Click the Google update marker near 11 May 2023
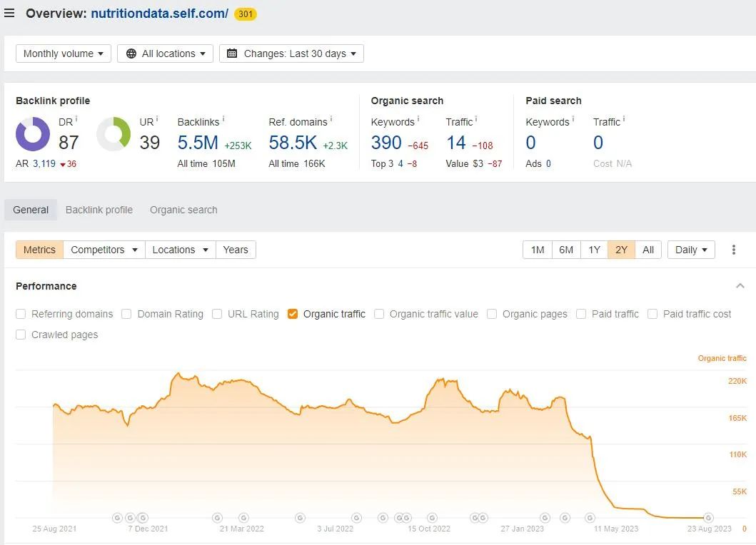The image size is (756, 545). (x=590, y=517)
